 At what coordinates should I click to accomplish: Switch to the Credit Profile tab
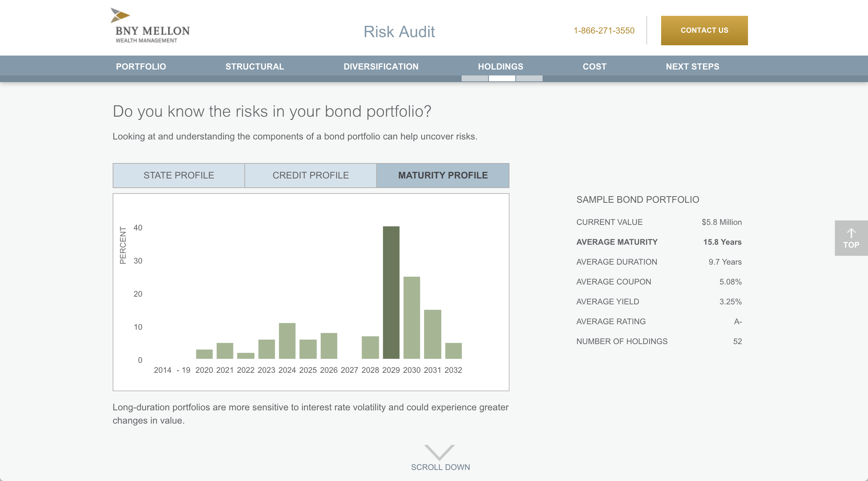[310, 176]
